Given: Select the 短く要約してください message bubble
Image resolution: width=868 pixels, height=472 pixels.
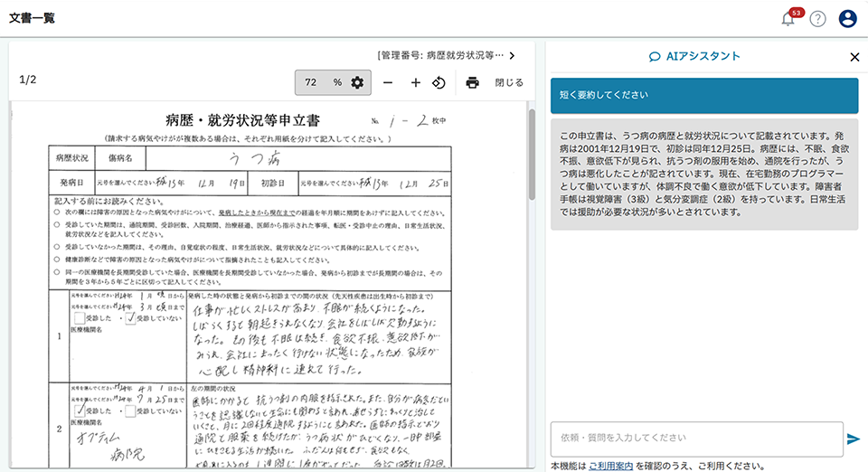Looking at the screenshot, I should (x=704, y=95).
